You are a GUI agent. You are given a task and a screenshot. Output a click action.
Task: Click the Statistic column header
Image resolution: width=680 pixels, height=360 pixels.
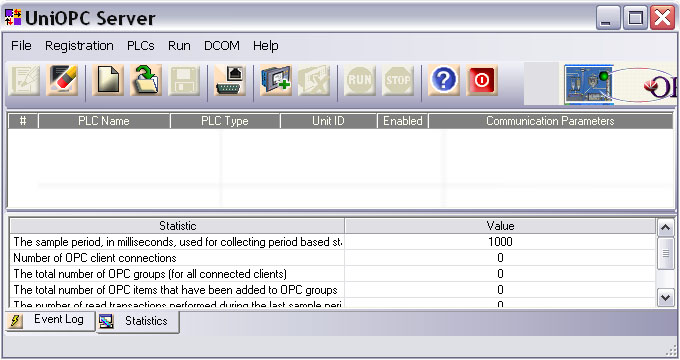point(177,226)
